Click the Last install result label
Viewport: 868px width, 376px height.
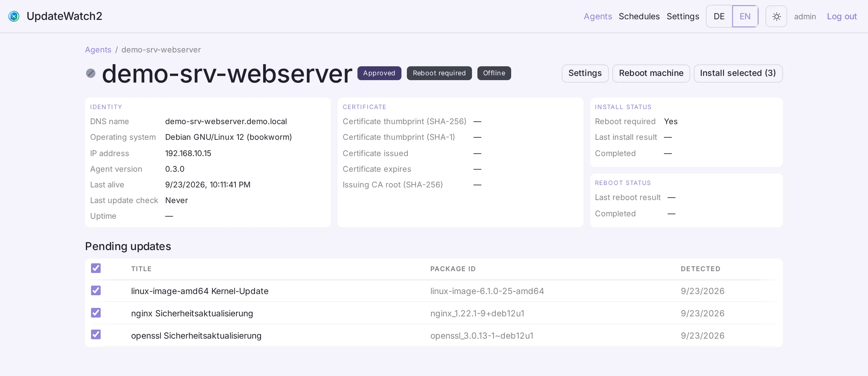click(626, 137)
